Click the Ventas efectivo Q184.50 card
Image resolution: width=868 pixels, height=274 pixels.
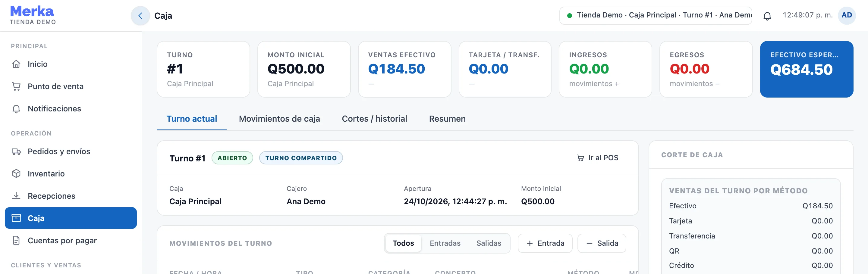click(x=404, y=69)
